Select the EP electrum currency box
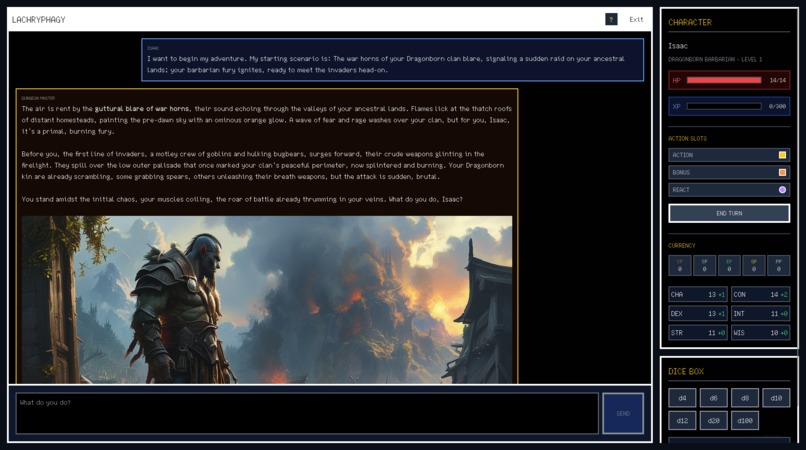Screen dimensions: 806x450 (x=729, y=265)
